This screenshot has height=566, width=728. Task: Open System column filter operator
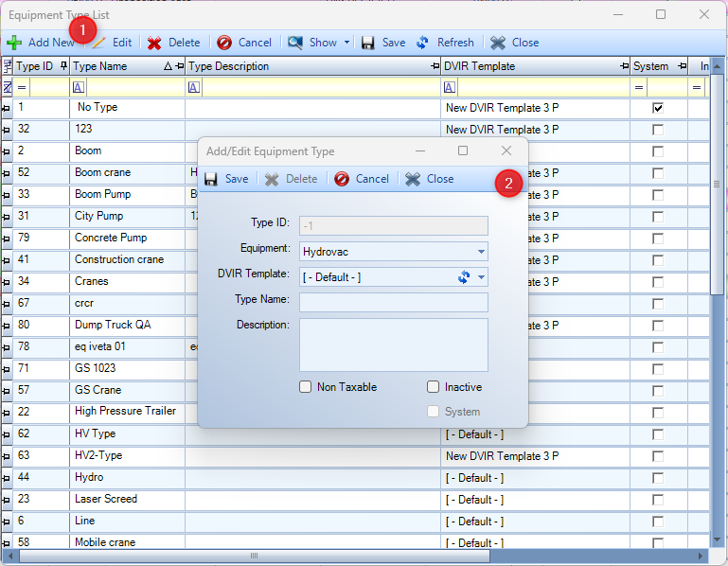[639, 87]
